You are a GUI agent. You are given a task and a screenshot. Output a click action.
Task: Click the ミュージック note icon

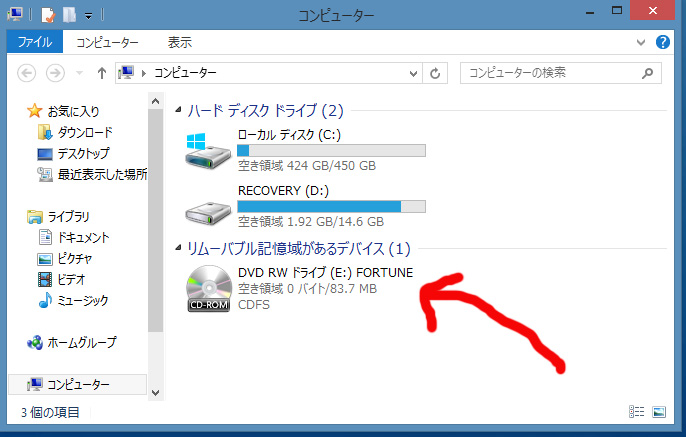[x=45, y=300]
